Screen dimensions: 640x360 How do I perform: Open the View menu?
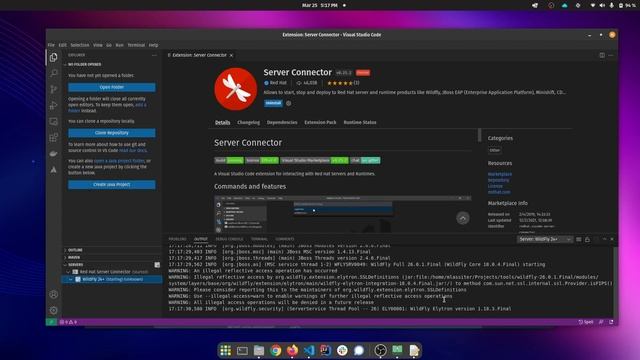(98, 45)
